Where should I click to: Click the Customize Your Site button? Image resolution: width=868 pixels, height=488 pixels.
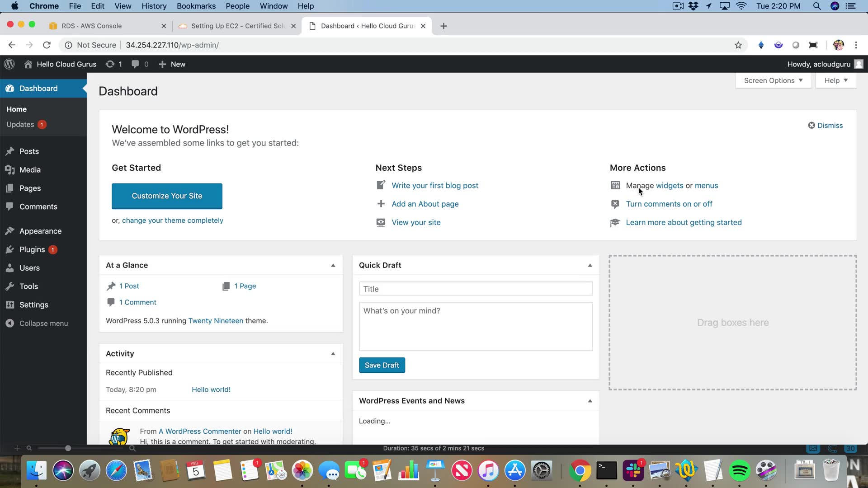click(167, 196)
